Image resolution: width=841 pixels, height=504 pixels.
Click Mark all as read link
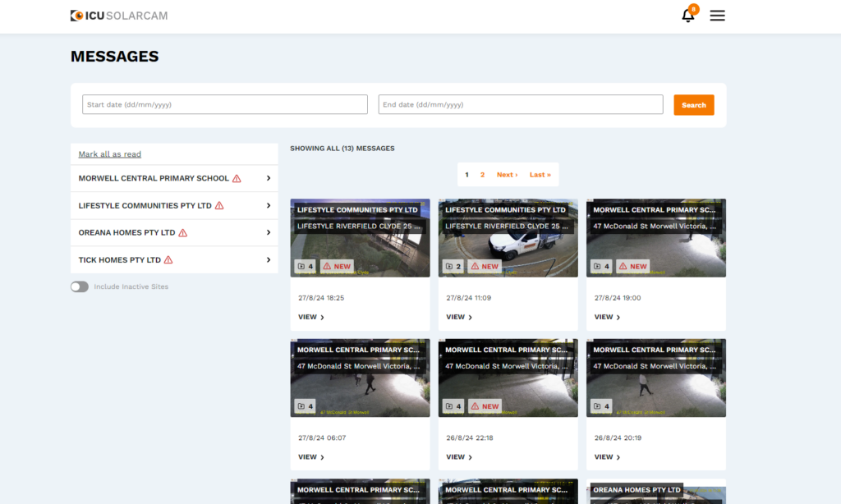[110, 153]
